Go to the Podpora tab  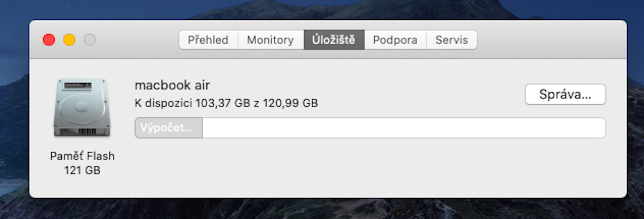[x=395, y=40]
